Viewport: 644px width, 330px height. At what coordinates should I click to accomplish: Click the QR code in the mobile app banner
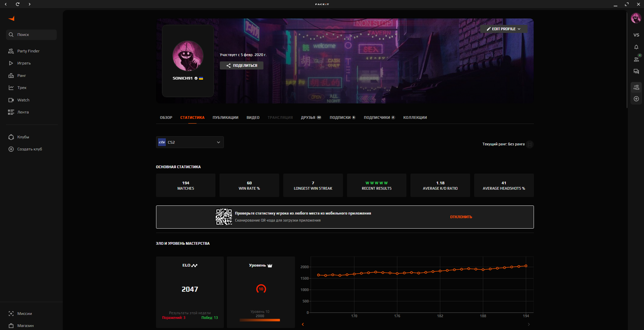click(224, 217)
